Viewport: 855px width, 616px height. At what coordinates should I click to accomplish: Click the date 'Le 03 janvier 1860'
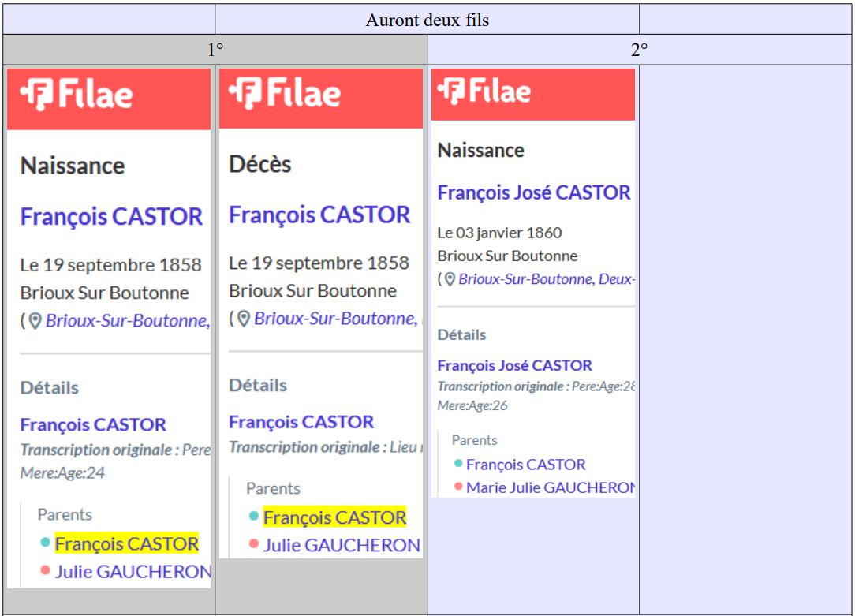click(499, 233)
